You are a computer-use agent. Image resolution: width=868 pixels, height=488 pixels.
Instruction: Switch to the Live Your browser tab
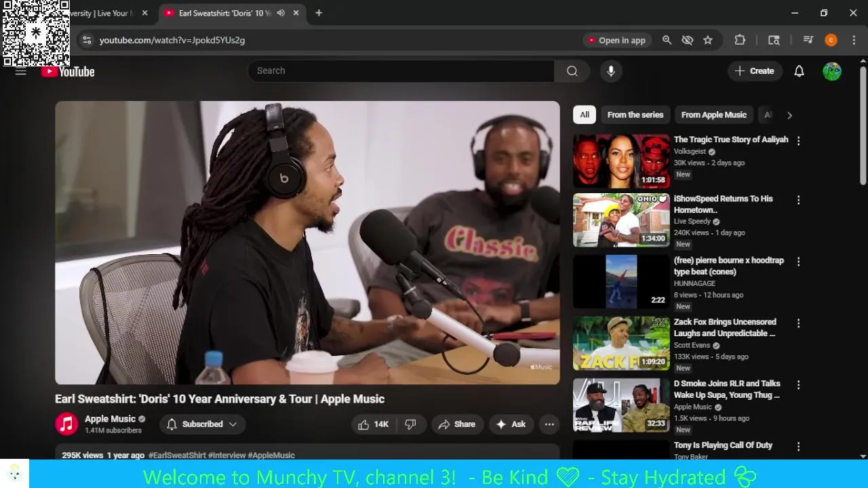[102, 13]
